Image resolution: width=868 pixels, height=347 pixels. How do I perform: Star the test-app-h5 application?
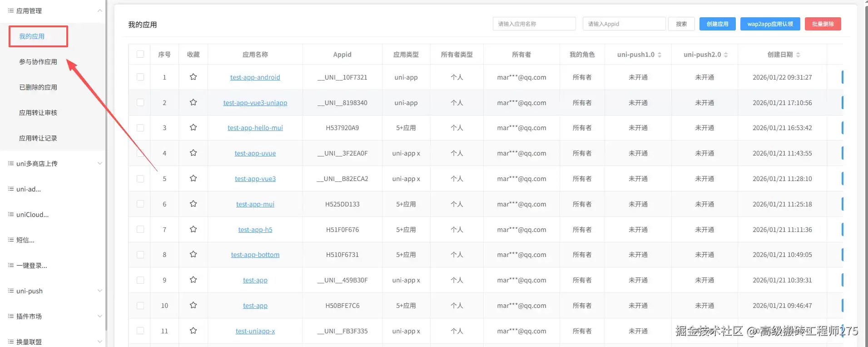[x=193, y=229]
